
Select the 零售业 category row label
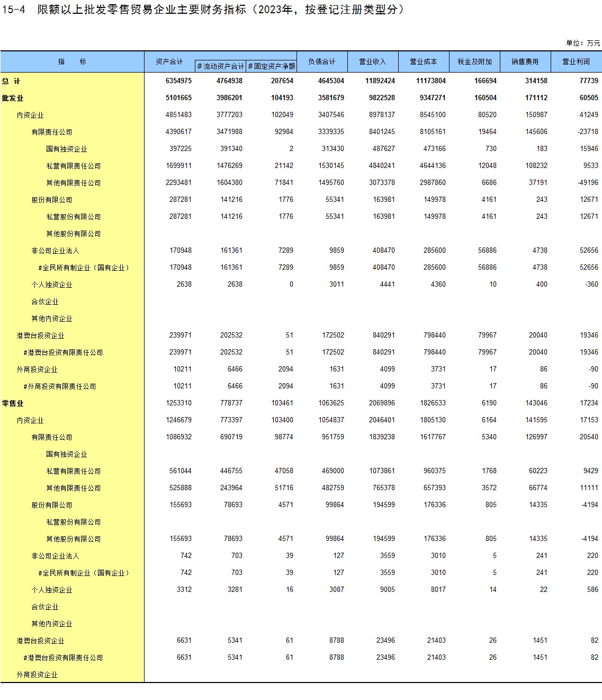(13, 403)
